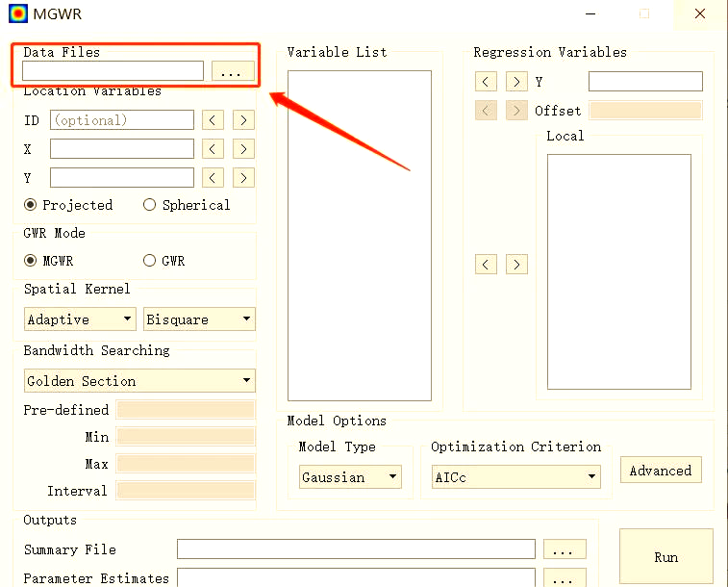
Task: Select the Spherical coordinate option
Action: point(150,205)
